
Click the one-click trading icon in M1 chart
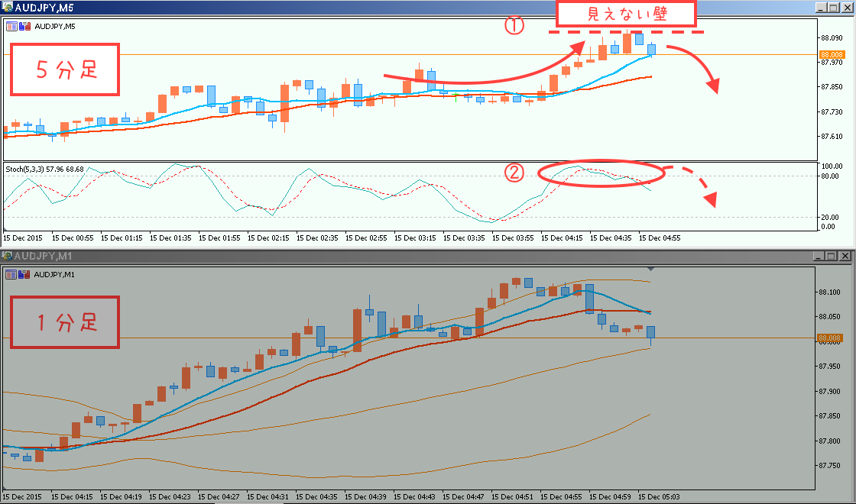(11, 274)
